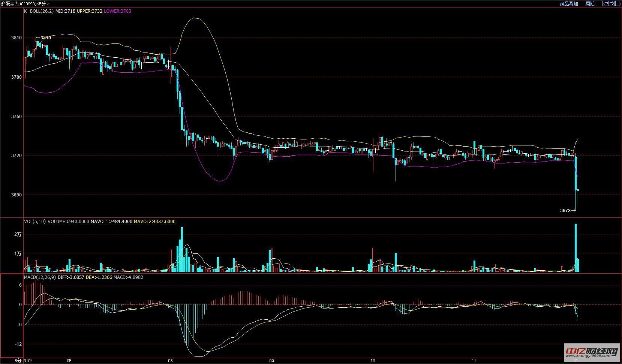Click the DEA:-1.2366 value
Screen dimensions: 622x364
(99, 277)
